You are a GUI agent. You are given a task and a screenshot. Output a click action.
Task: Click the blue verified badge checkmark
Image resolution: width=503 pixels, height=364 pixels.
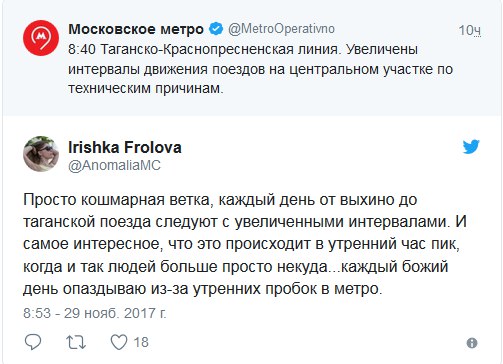pos(216,29)
